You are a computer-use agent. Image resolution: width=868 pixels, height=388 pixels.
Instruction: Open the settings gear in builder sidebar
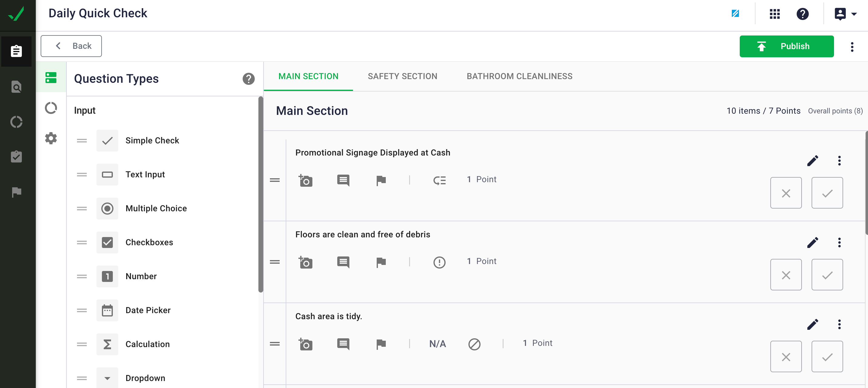(51, 138)
